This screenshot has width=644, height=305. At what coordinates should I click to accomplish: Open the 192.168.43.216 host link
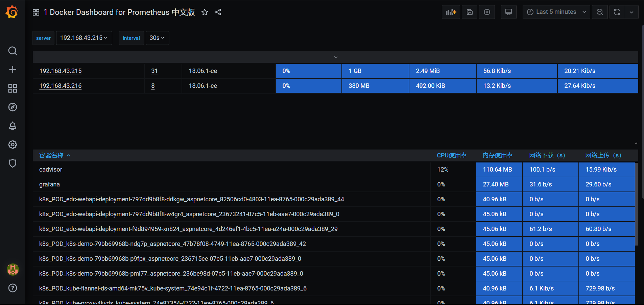click(61, 86)
